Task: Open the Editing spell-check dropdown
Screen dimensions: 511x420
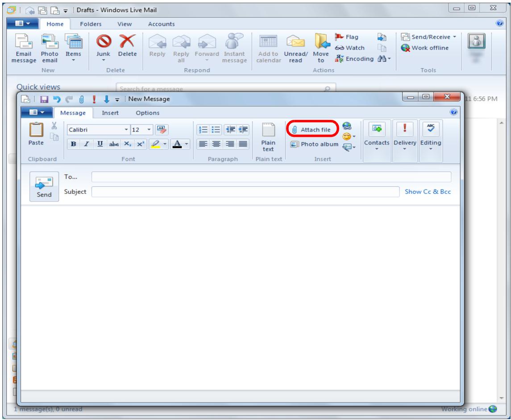Action: (431, 136)
